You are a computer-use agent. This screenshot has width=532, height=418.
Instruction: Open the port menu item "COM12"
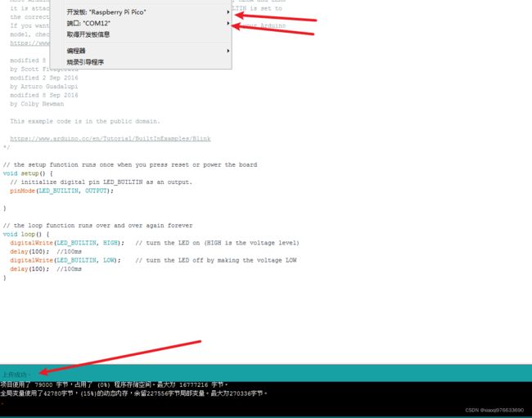click(141, 24)
